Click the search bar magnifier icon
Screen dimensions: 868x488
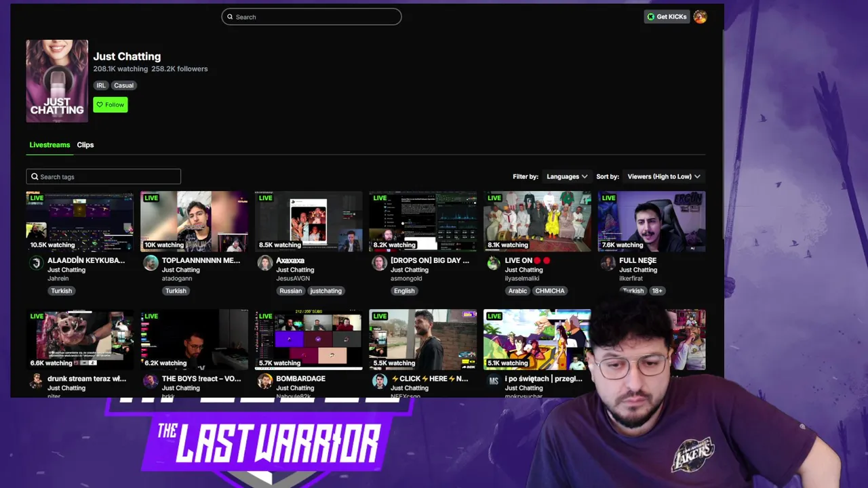pyautogui.click(x=230, y=17)
